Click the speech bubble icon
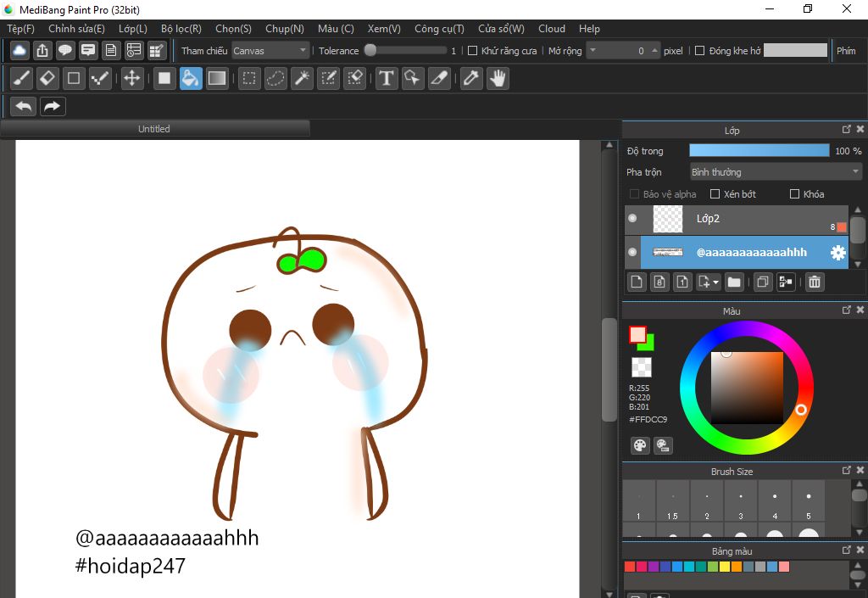Viewport: 868px width, 598px height. point(64,50)
